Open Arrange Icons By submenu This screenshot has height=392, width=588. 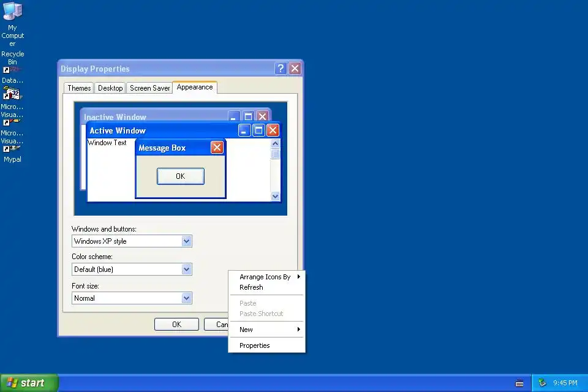266,277
